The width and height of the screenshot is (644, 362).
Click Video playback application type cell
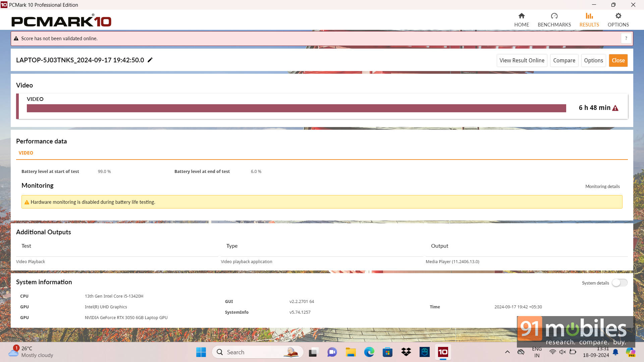(247, 261)
